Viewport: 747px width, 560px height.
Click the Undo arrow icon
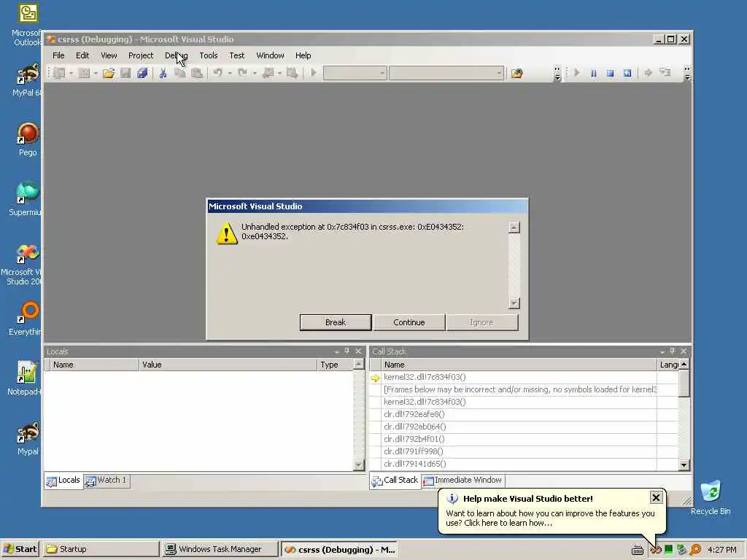[217, 73]
